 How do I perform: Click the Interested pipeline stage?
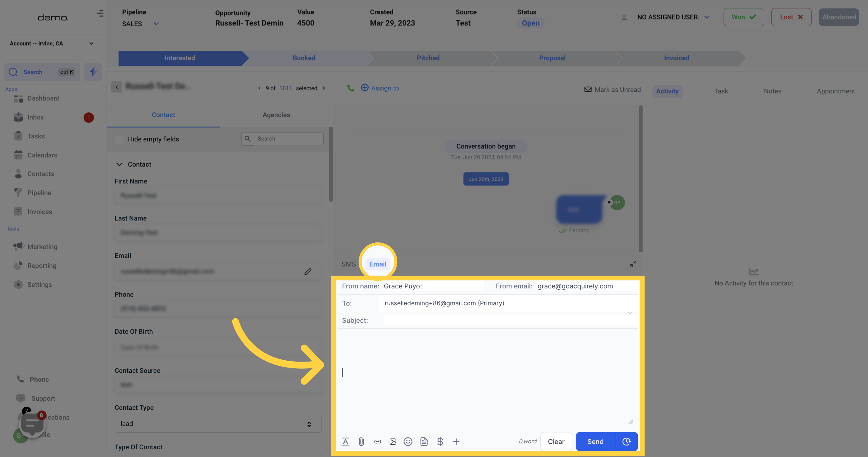180,58
